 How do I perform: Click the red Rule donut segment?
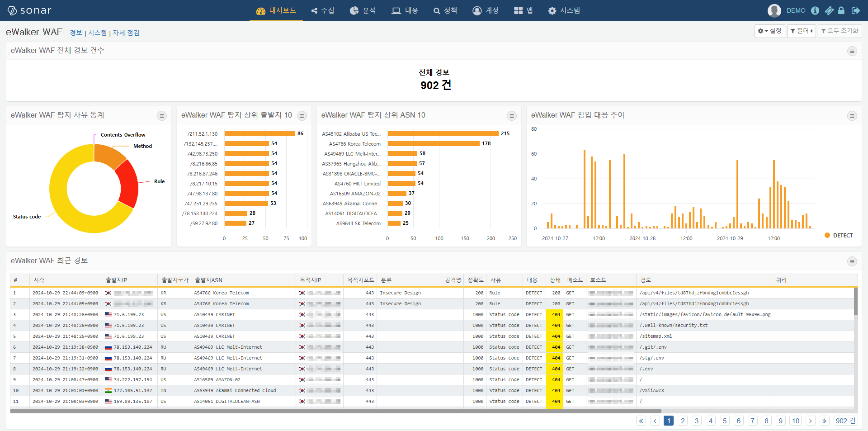tap(128, 184)
